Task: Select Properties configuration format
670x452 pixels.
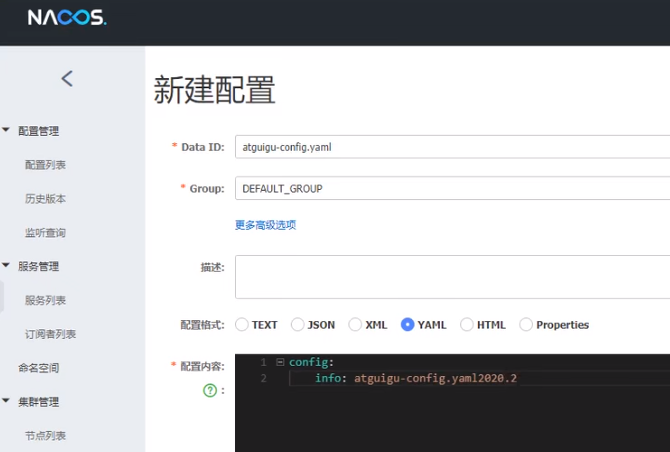Action: (526, 324)
